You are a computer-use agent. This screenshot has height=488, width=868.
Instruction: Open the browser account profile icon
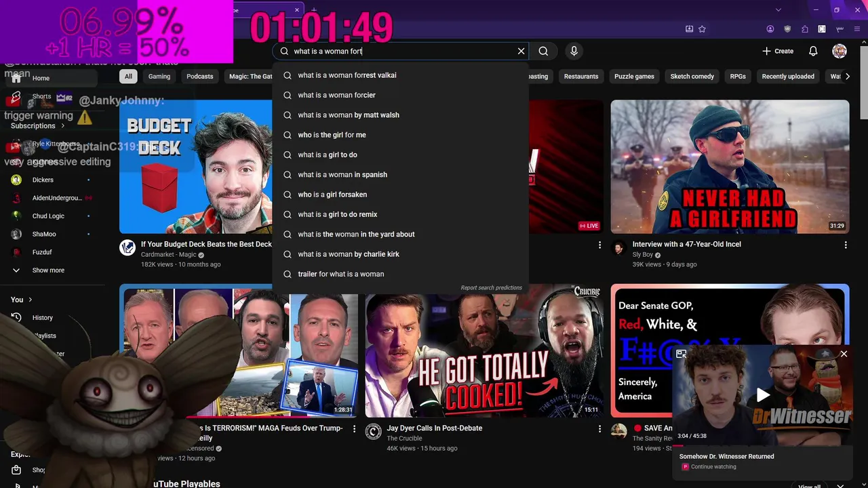pyautogui.click(x=770, y=29)
